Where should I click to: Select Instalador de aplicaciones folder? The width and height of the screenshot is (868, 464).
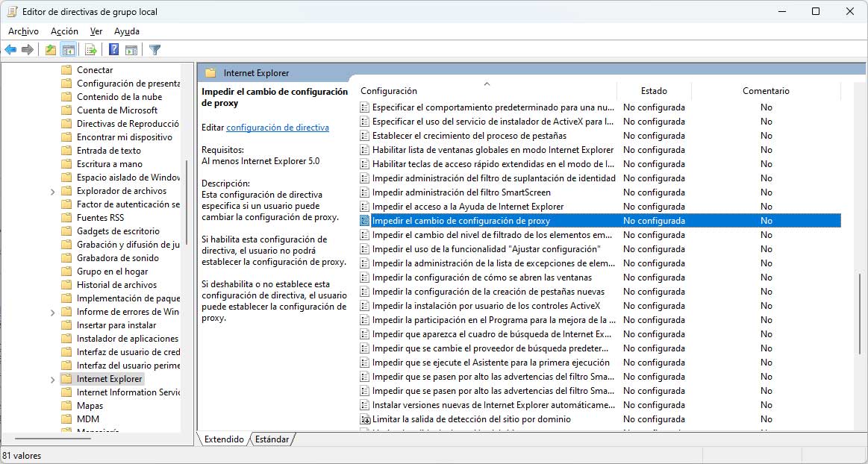pos(128,339)
